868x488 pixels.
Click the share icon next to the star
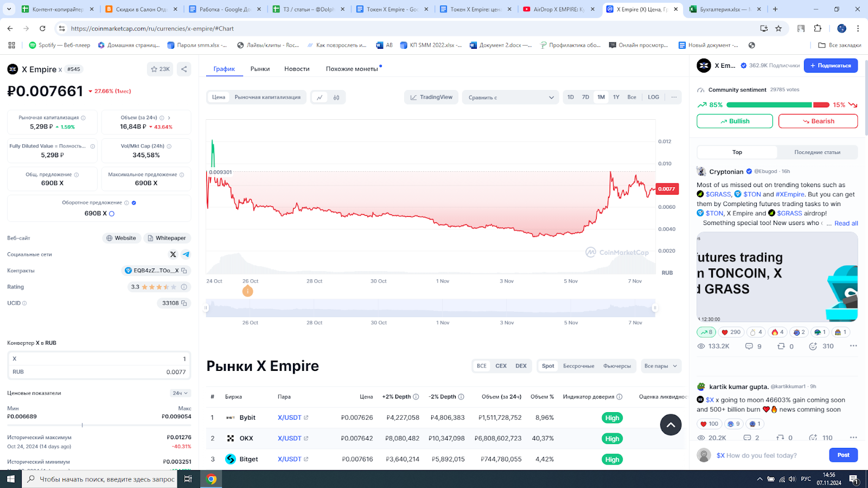[183, 69]
